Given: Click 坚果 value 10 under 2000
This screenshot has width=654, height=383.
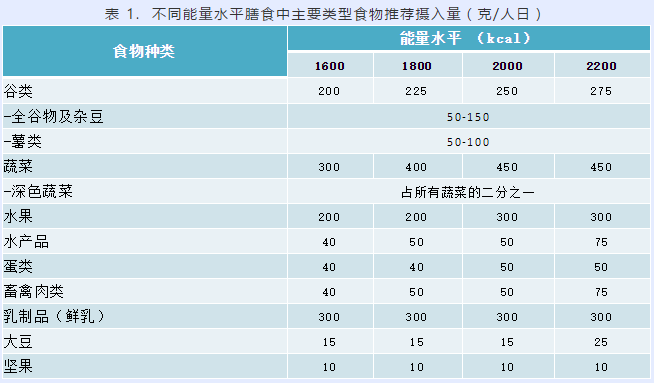Looking at the screenshot, I should [507, 367].
